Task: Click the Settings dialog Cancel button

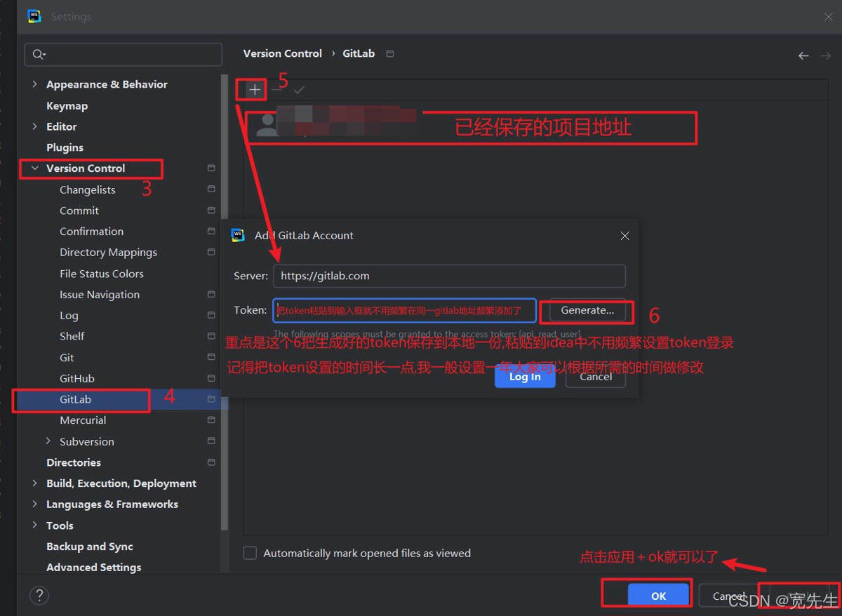Action: (728, 596)
